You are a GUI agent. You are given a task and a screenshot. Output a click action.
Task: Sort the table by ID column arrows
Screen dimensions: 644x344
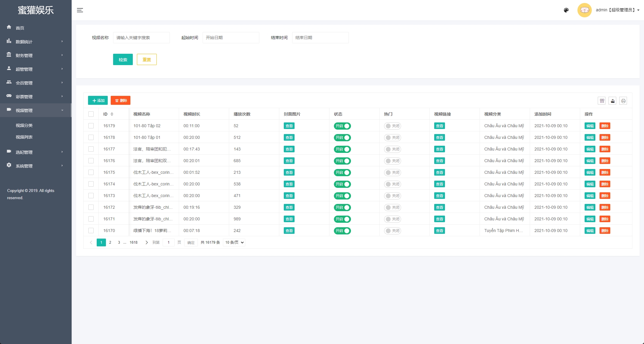click(x=112, y=114)
